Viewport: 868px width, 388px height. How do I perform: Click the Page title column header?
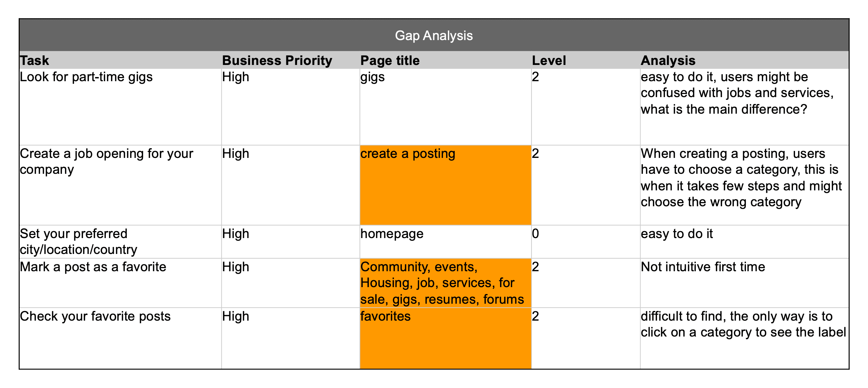[x=390, y=60]
